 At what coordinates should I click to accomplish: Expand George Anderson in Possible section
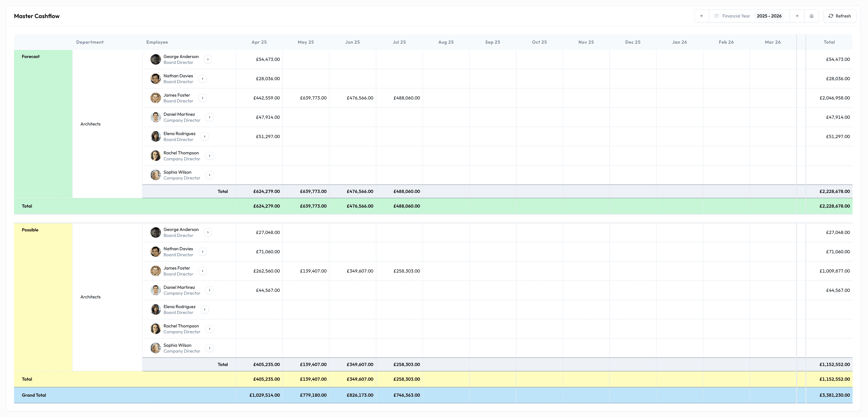(208, 232)
